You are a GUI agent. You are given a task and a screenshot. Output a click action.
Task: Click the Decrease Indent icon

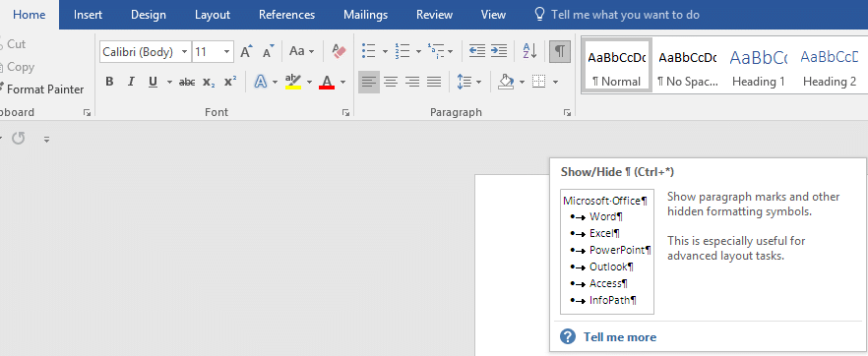[476, 51]
